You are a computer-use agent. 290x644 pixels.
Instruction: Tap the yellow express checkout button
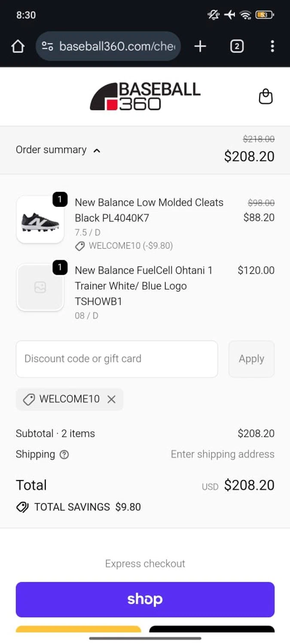(79, 629)
